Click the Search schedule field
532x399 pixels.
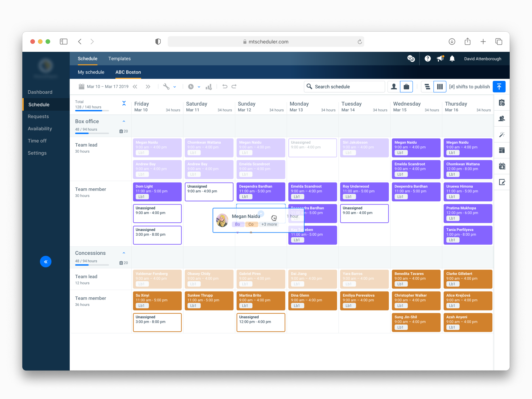pyautogui.click(x=344, y=87)
